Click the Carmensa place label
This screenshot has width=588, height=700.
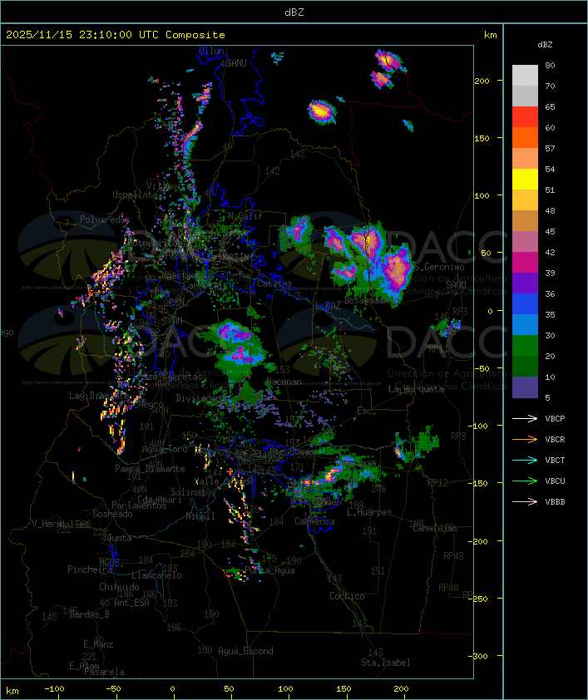tap(314, 521)
